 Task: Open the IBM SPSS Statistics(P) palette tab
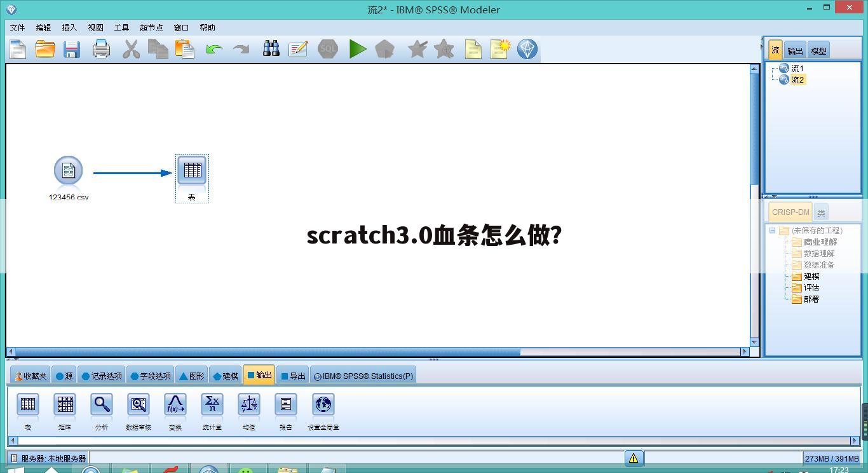(363, 376)
